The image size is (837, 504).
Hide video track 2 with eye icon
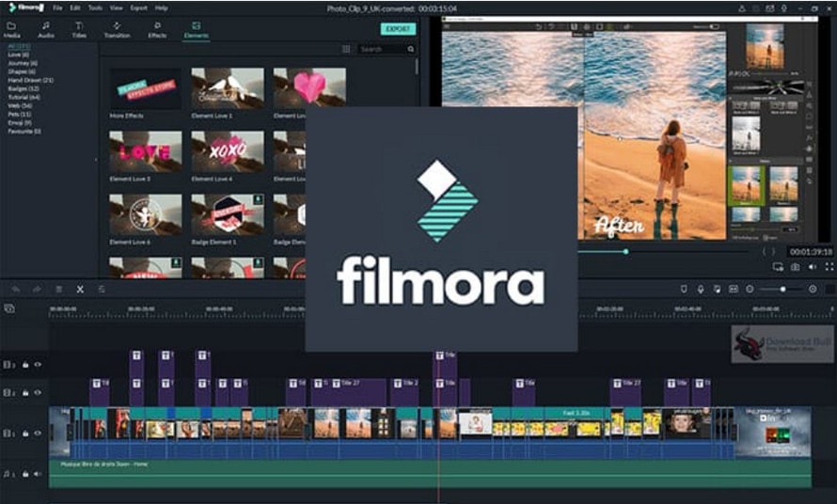(x=38, y=392)
